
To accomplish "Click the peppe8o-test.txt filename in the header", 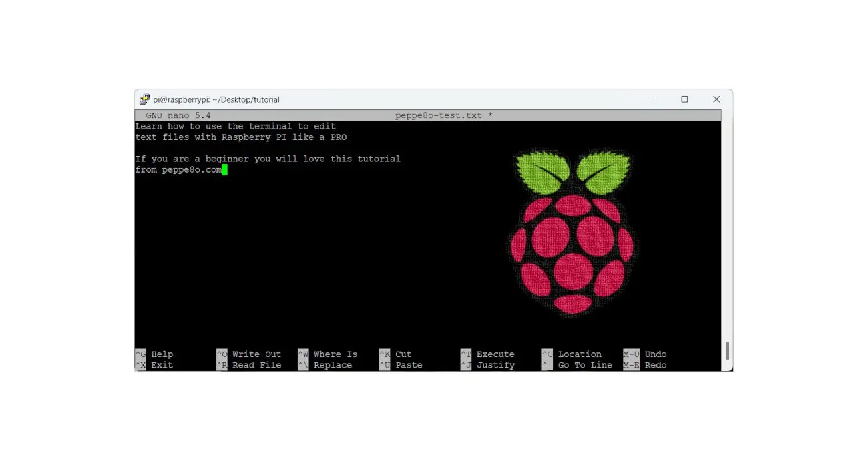I will [x=439, y=115].
